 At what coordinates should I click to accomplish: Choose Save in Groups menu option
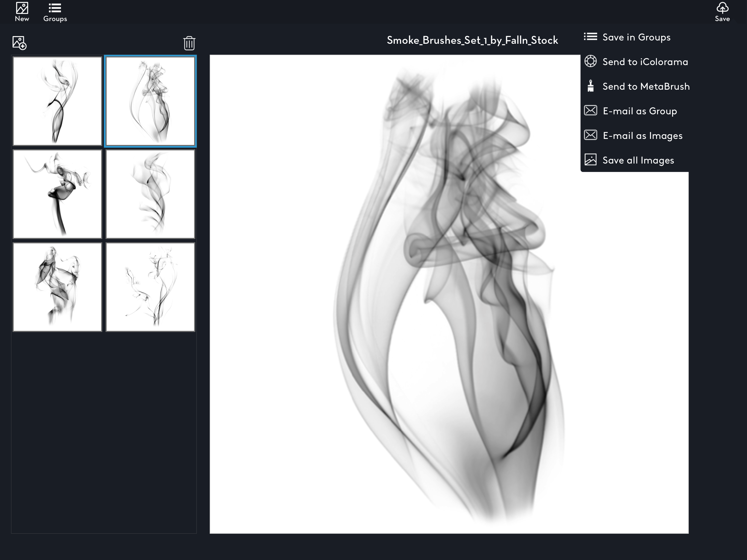pyautogui.click(x=636, y=37)
